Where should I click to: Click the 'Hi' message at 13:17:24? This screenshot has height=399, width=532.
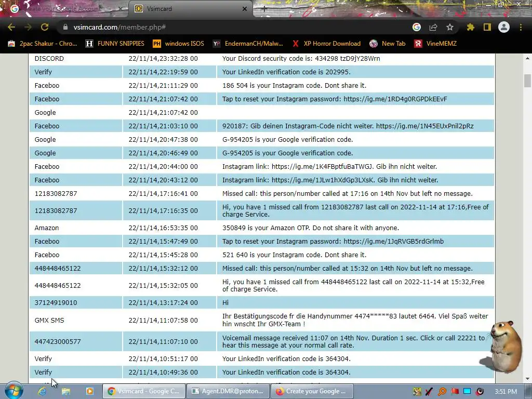[x=225, y=303]
